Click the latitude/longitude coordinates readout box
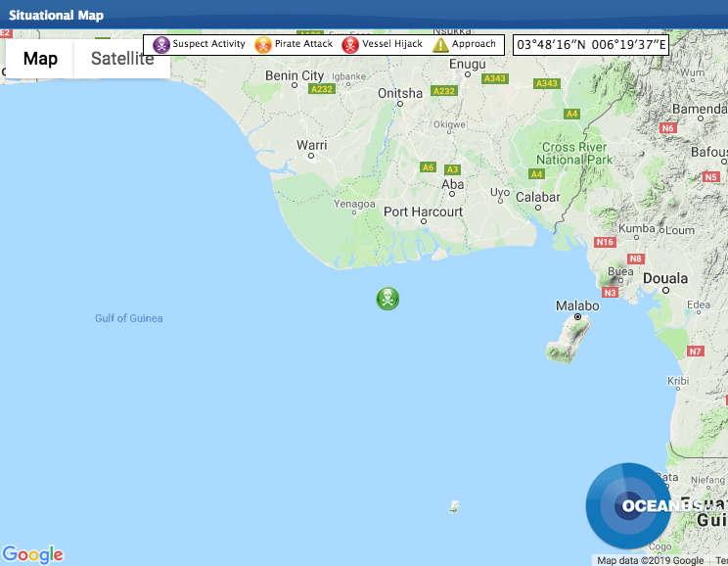The image size is (728, 566). 590,44
